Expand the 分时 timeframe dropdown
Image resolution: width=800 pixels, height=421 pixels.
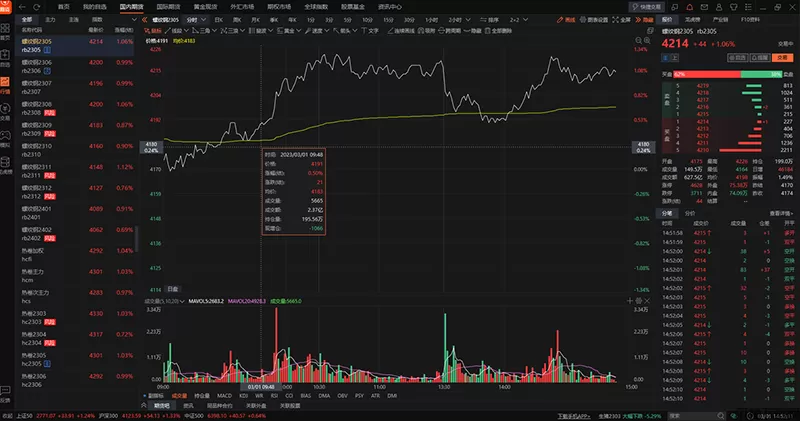(x=203, y=20)
